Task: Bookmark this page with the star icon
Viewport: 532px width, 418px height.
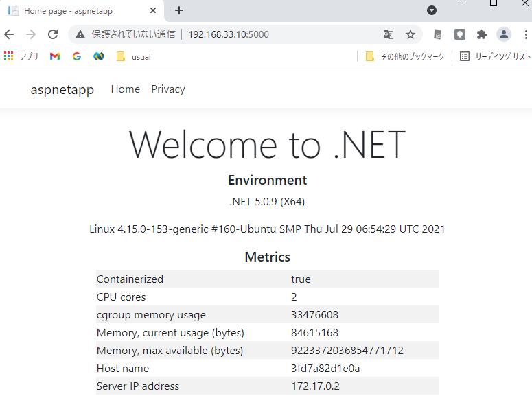Action: pos(410,34)
